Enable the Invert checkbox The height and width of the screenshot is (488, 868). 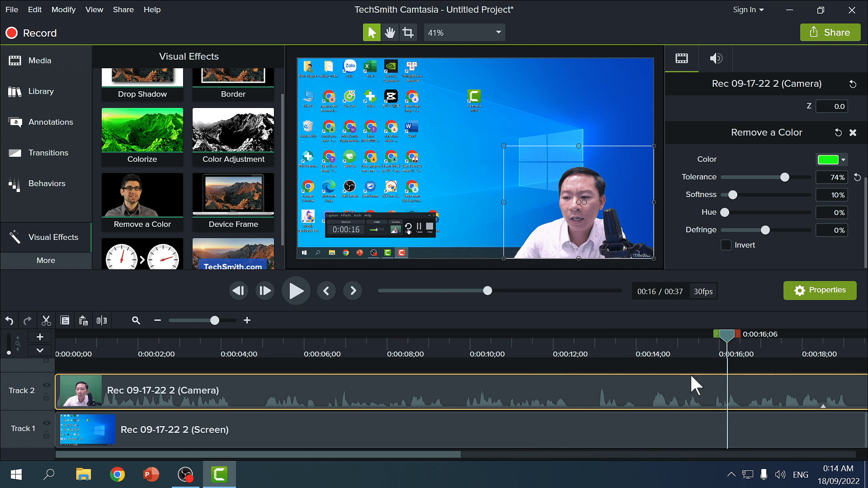coord(726,245)
